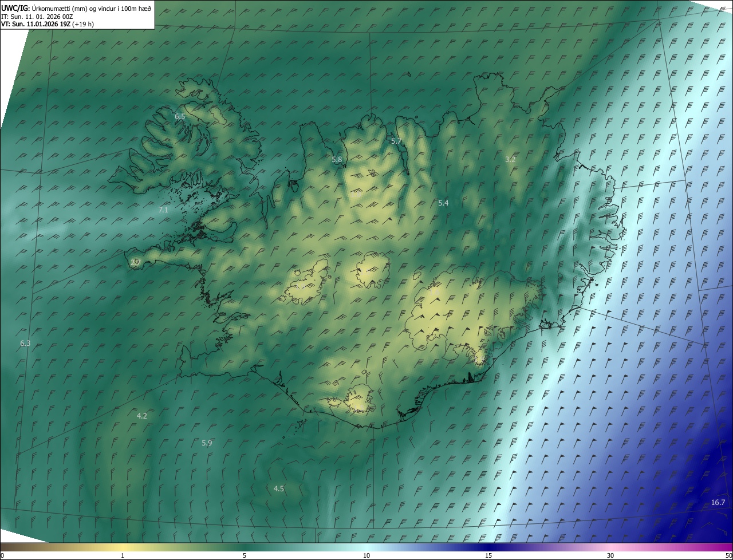Click the 6.5 value label over the Westfjords
733x560 pixels.
point(180,116)
